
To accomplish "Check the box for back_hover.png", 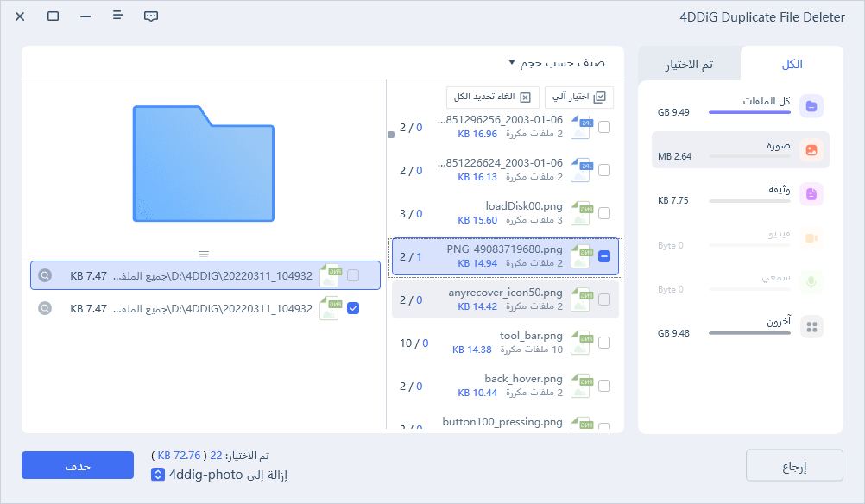I will click(x=604, y=386).
